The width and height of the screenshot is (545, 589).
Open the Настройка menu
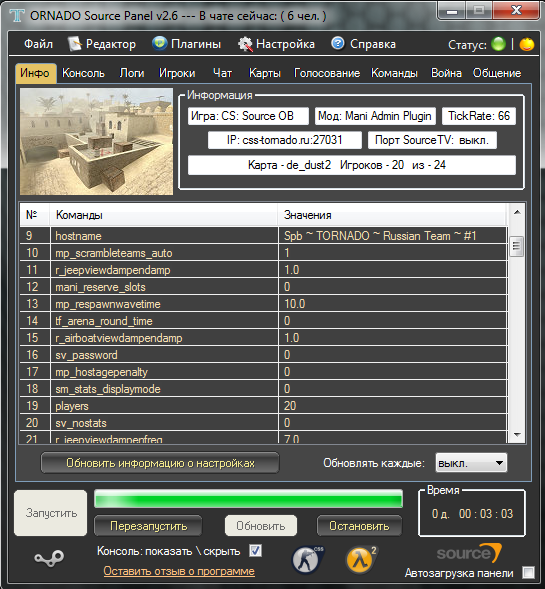click(x=285, y=44)
